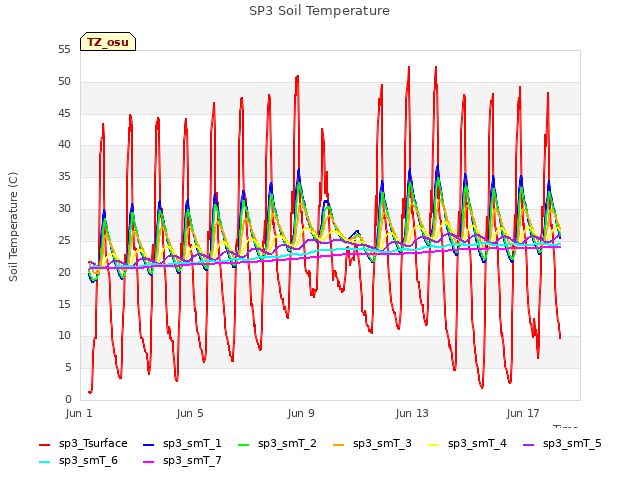Toggle the sp3_smT_5 legend entry
This screenshot has width=640, height=480.
(562, 444)
